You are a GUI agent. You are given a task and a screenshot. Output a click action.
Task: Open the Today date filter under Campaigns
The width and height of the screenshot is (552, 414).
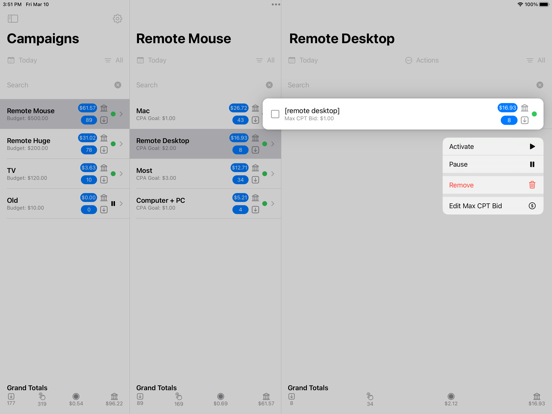tap(22, 60)
